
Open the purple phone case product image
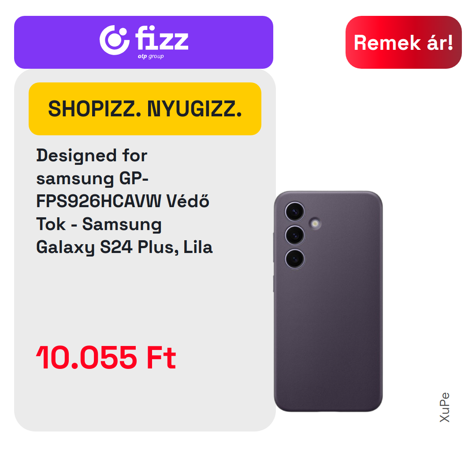click(328, 301)
